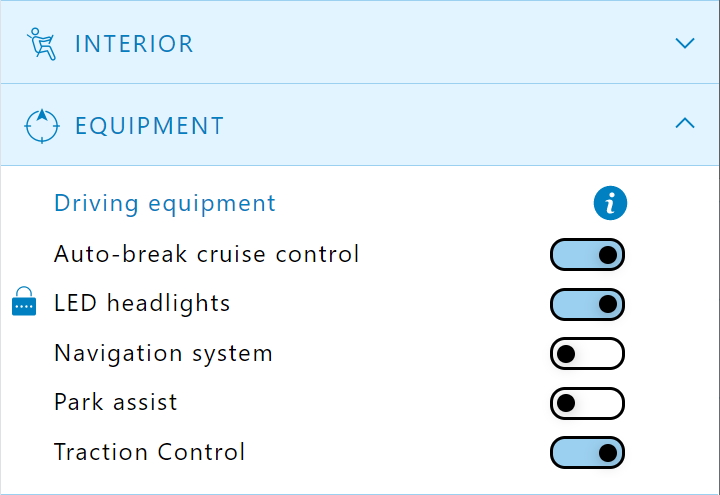Click the Park assist label

[116, 402]
